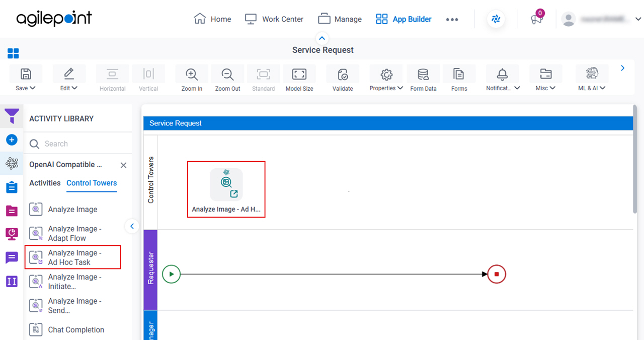
Task: Open App Builder in top navigation
Action: [404, 19]
